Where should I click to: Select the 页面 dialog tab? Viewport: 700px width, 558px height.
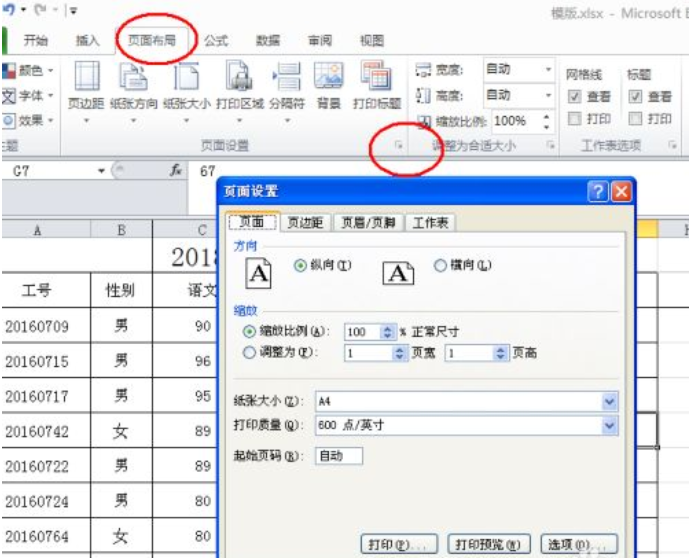click(x=253, y=221)
